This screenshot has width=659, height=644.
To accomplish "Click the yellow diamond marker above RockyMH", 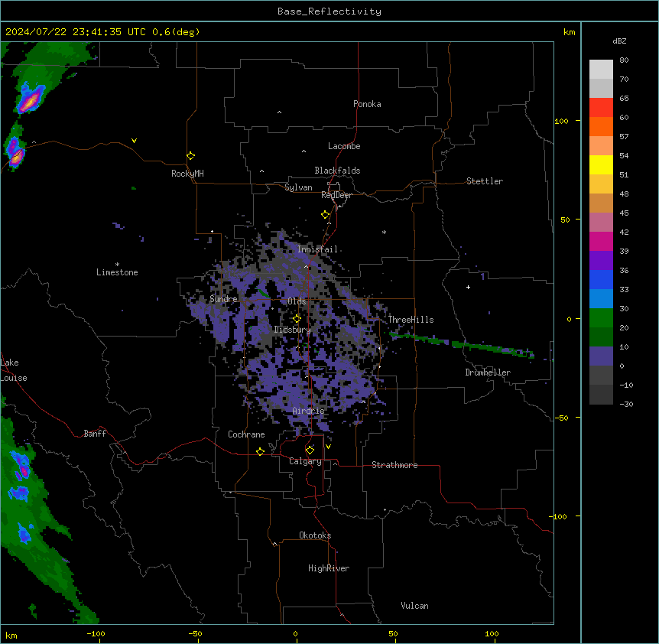I will point(191,156).
